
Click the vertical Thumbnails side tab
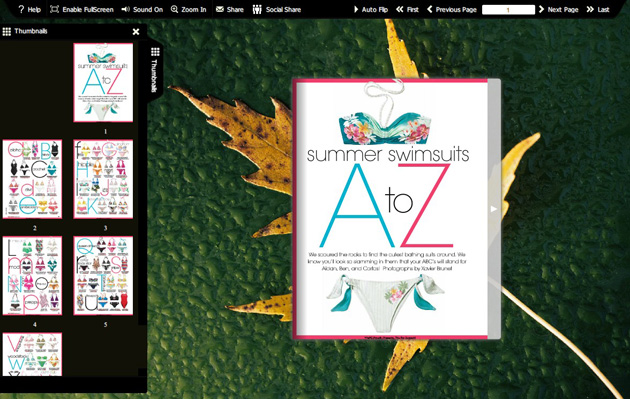pyautogui.click(x=155, y=71)
